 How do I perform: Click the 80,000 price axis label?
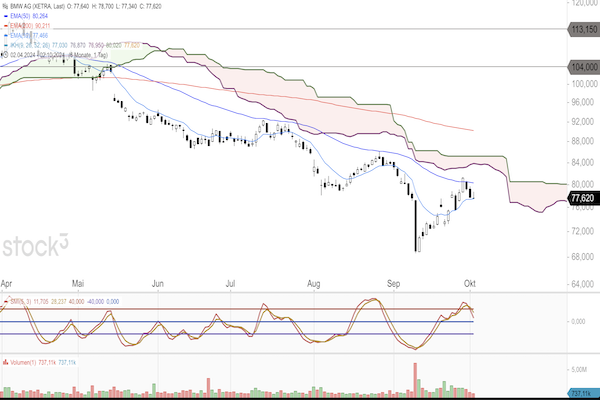click(582, 184)
